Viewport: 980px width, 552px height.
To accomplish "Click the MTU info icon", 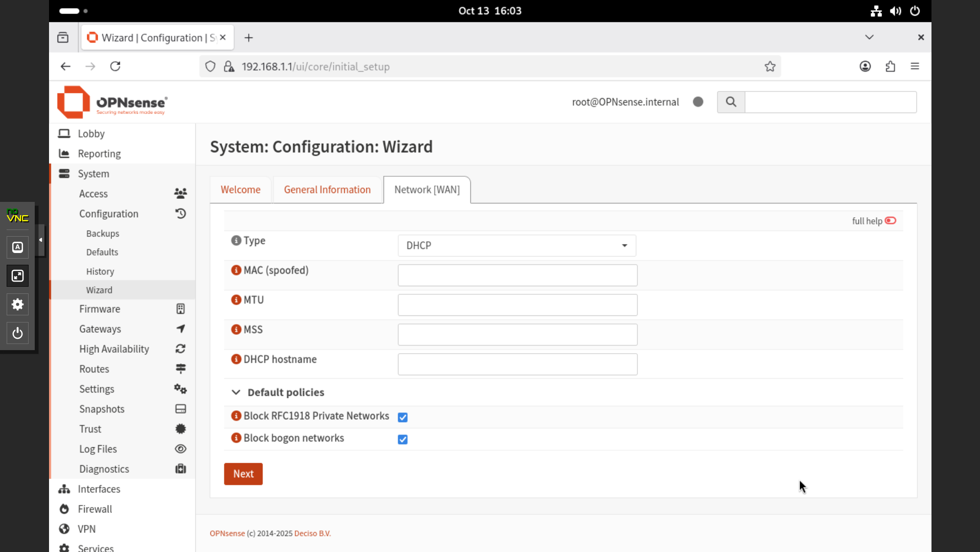I will [x=236, y=300].
